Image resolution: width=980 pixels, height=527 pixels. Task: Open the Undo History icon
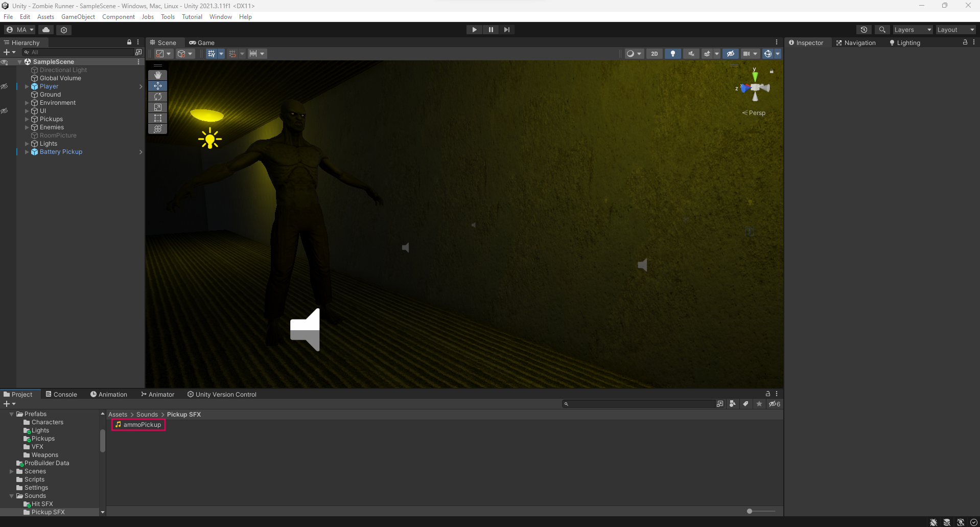point(864,30)
